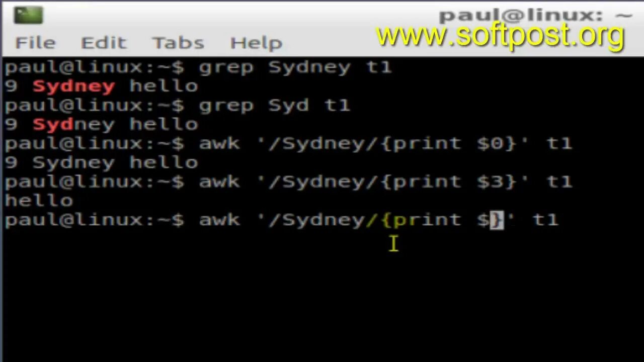The width and height of the screenshot is (644, 362).
Task: Click the awk command containing print $3
Action: (x=385, y=182)
